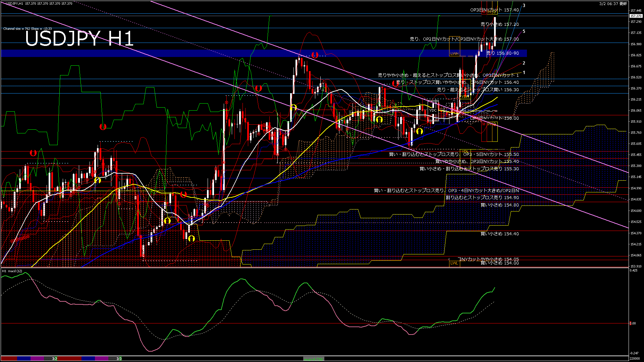Click the Channel size slope info text
This screenshot has width=644, height=362.
(x=28, y=29)
